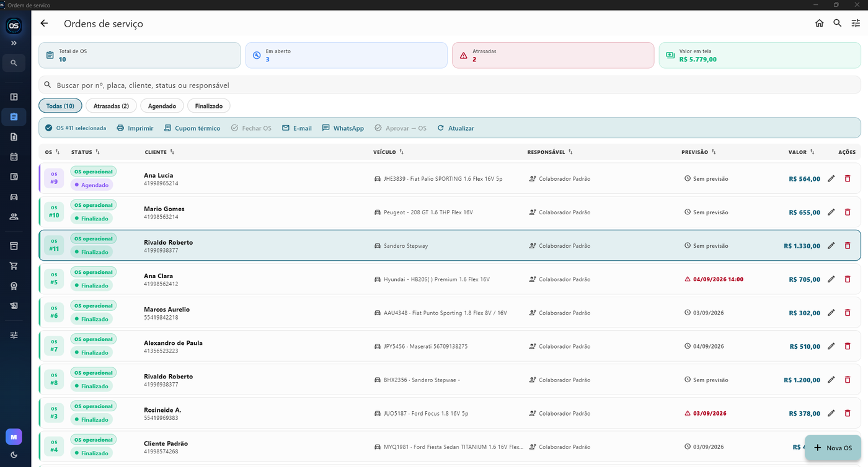This screenshot has width=868, height=467.
Task: Filter by Finalizado chip
Action: (209, 106)
